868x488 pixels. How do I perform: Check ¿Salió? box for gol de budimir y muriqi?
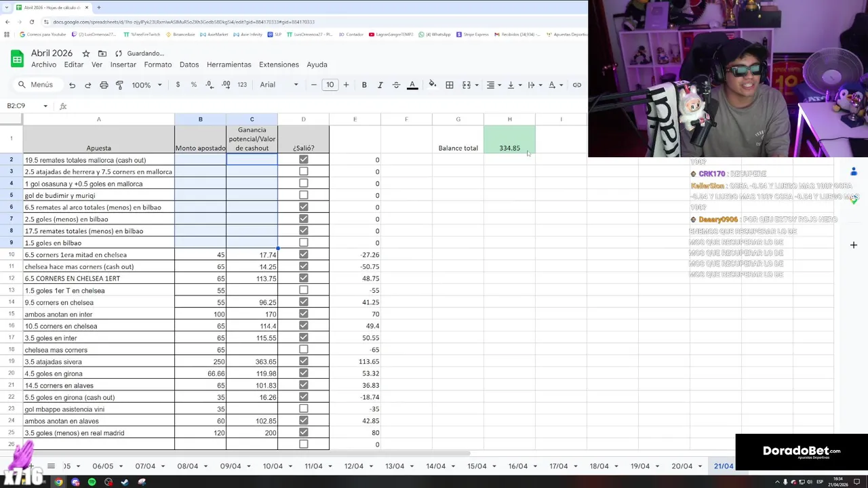303,195
